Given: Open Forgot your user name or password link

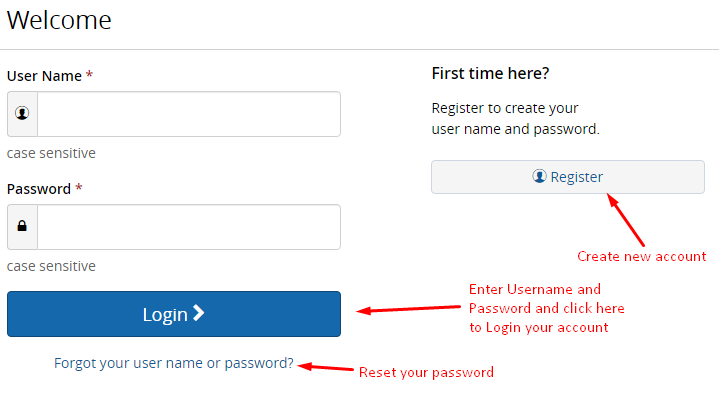Looking at the screenshot, I should pyautogui.click(x=174, y=363).
